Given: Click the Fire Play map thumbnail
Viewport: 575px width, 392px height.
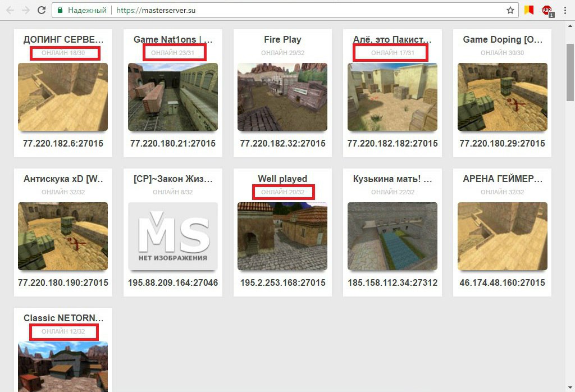Looking at the screenshot, I should tap(283, 97).
